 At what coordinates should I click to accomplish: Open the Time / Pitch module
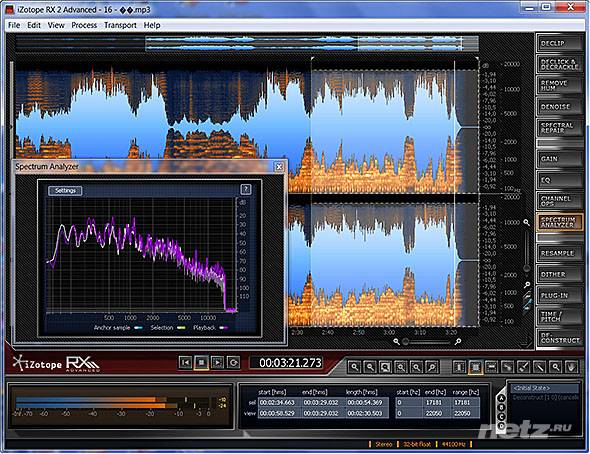point(559,316)
